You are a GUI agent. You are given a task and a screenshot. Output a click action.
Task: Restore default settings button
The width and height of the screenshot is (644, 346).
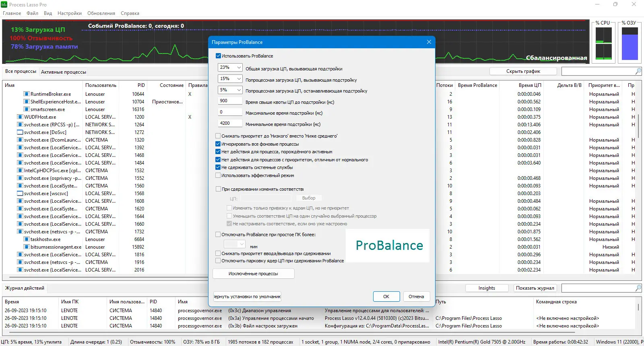click(248, 297)
